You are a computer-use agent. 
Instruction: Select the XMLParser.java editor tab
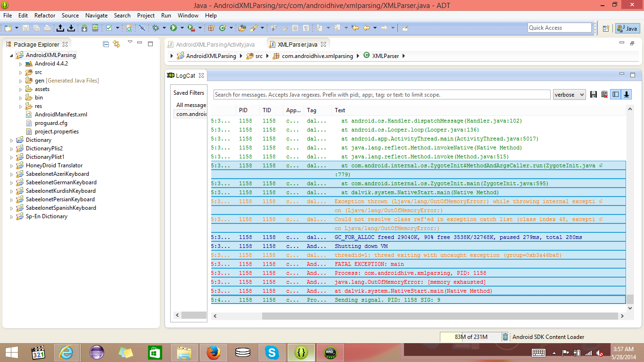point(297,45)
